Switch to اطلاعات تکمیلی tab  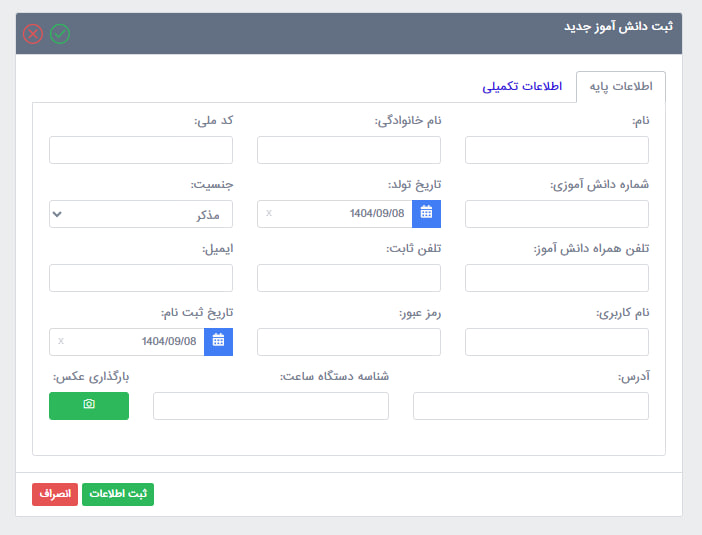tap(522, 86)
